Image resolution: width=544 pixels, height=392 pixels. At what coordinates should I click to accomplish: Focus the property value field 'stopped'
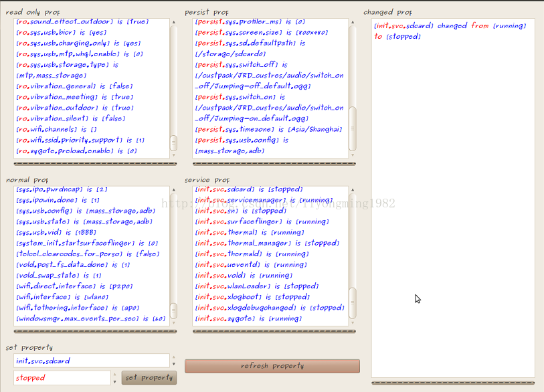point(62,378)
